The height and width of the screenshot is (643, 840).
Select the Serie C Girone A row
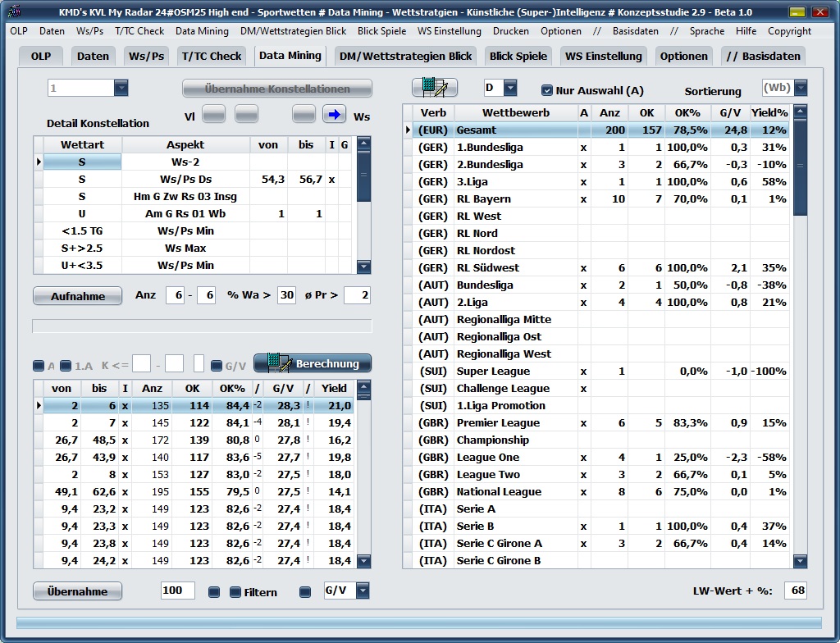click(x=596, y=543)
